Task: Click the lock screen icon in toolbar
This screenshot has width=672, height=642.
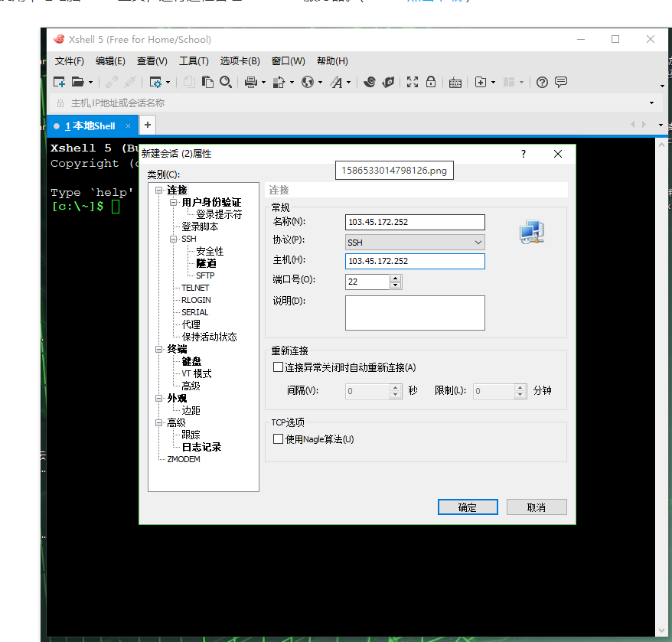Action: [431, 82]
